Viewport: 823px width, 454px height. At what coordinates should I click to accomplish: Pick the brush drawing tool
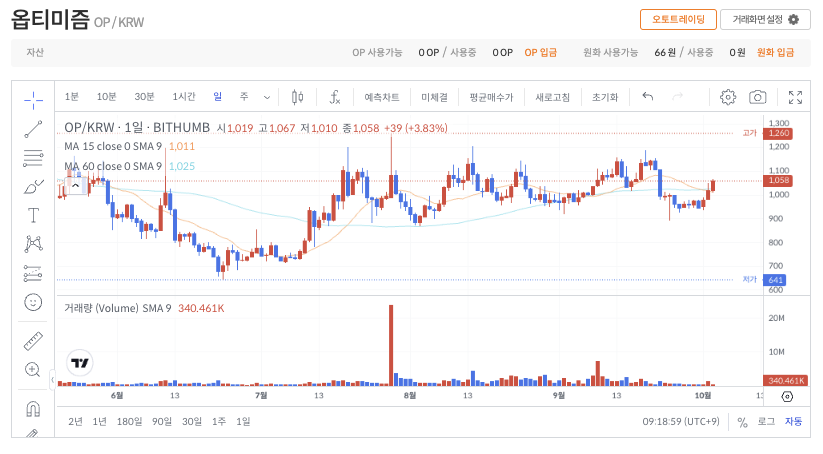33,186
